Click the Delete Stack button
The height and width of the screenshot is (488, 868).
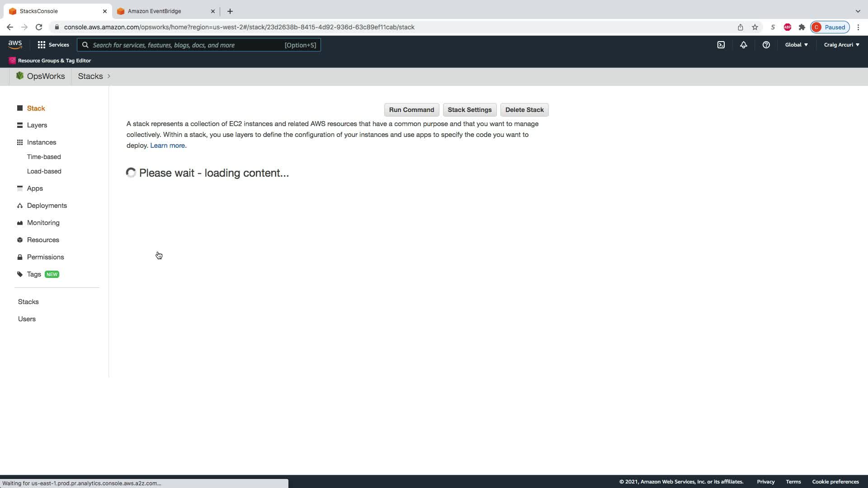pos(524,110)
